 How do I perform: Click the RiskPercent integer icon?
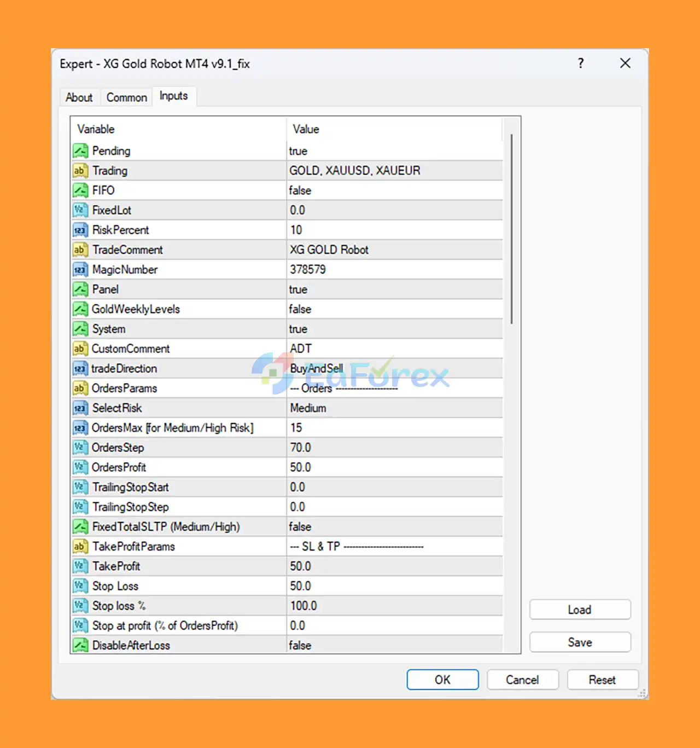80,230
